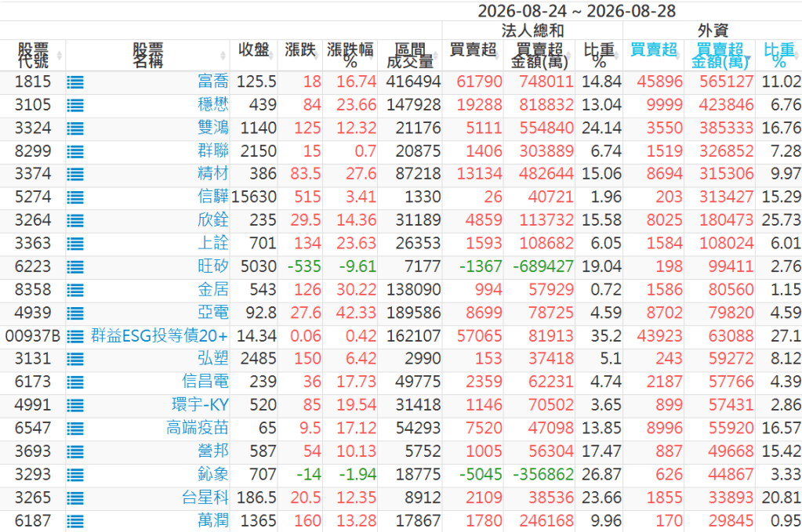Sort table by 漲跌幅% column
Screen dimensions: 802x532
point(350,55)
